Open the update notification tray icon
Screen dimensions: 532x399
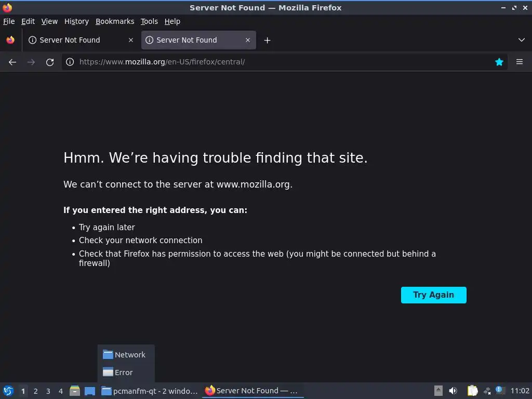500,390
